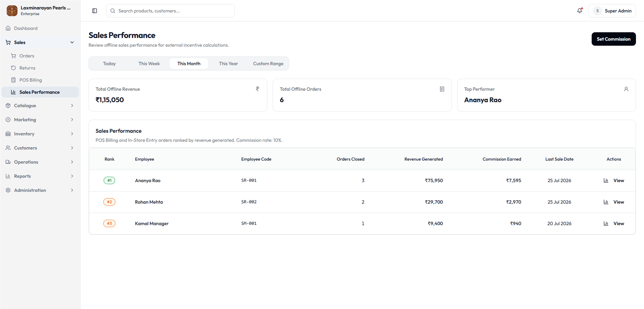Expand the Inventory section
This screenshot has width=644, height=309.
(40, 134)
